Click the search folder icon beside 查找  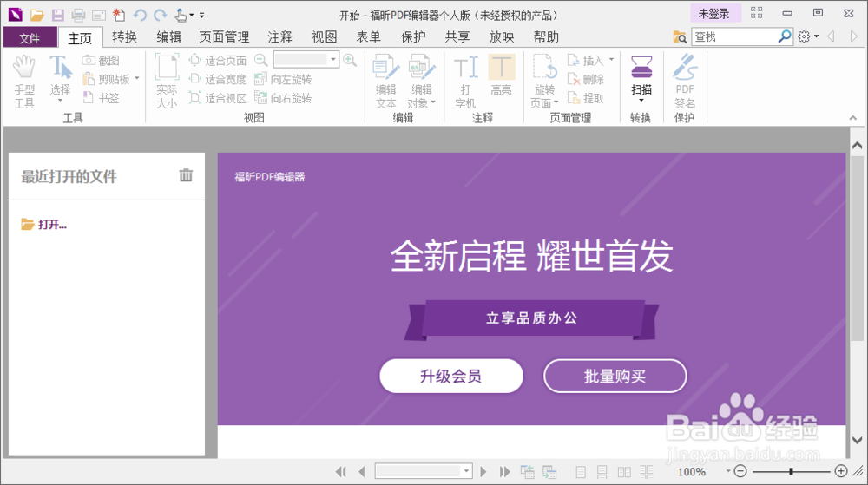(x=680, y=37)
